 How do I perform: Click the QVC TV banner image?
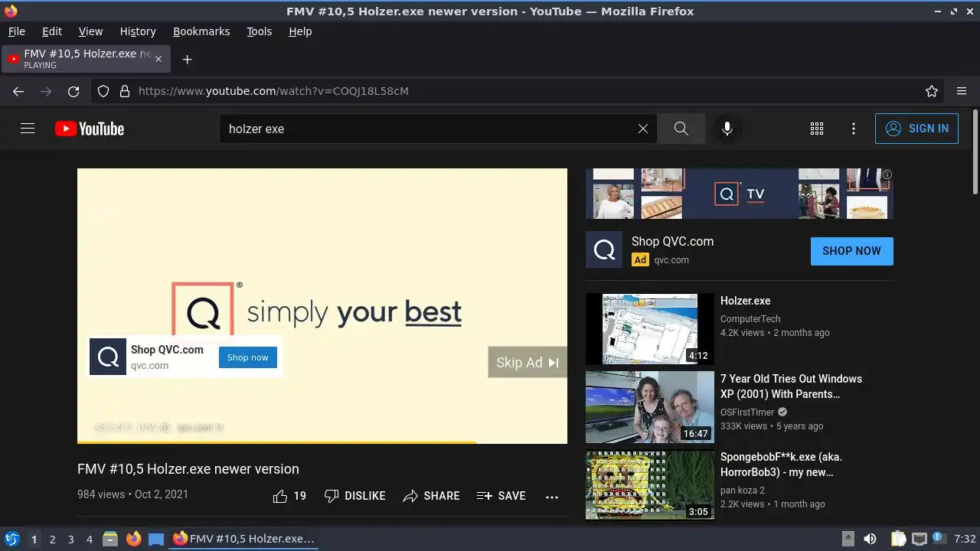739,194
